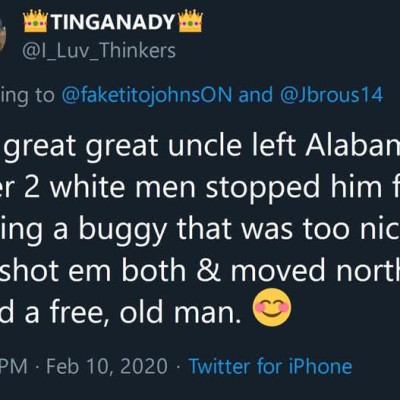This screenshot has height=400, width=400.
Task: Click the gray "ing to" reply label
Action: pyautogui.click(x=27, y=96)
